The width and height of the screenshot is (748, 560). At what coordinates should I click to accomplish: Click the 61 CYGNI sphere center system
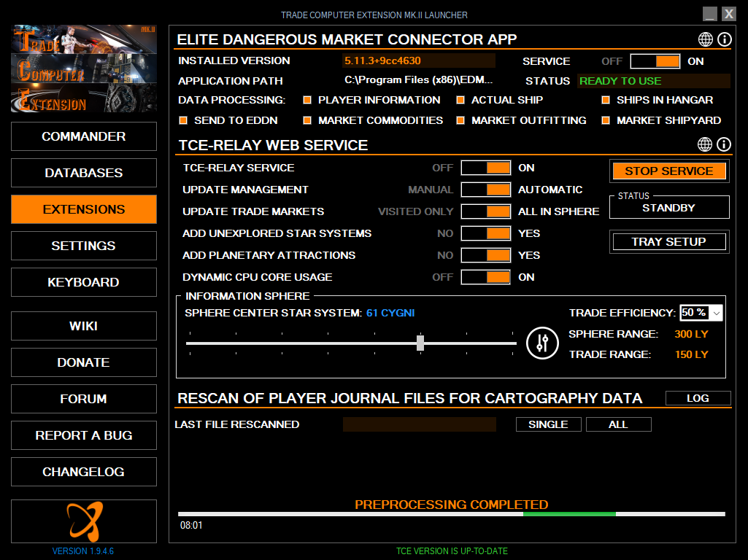[390, 313]
